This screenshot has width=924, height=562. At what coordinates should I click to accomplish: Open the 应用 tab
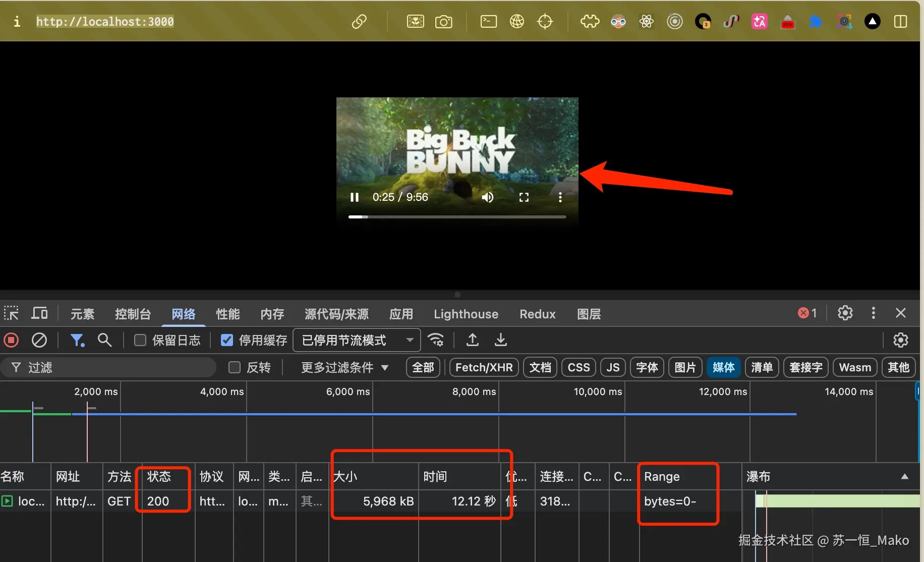(x=401, y=314)
